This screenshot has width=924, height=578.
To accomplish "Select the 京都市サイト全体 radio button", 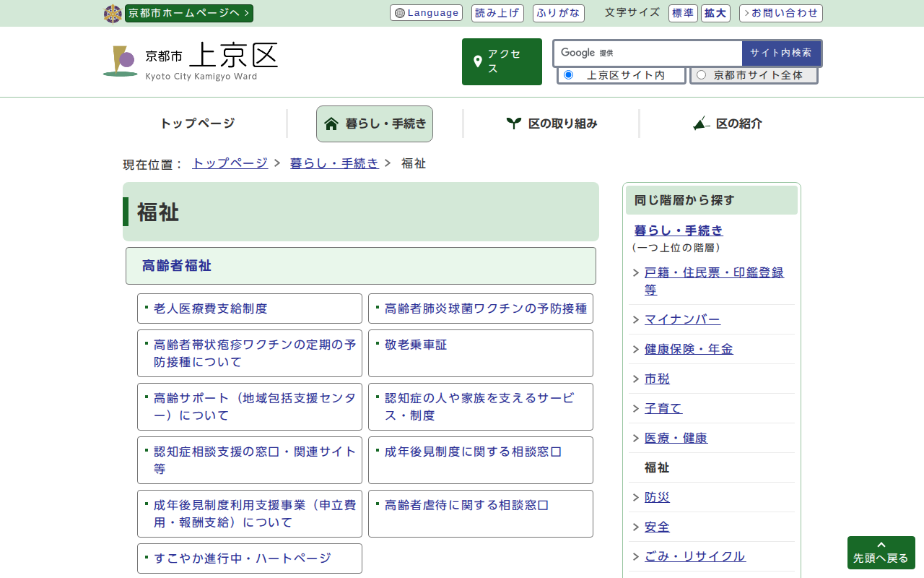I will click(x=701, y=75).
